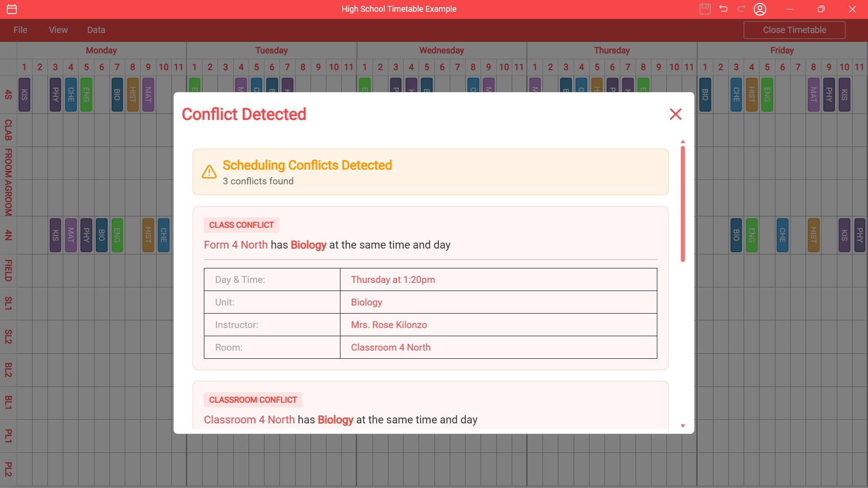Click the Form 4 North link text

[x=236, y=245]
